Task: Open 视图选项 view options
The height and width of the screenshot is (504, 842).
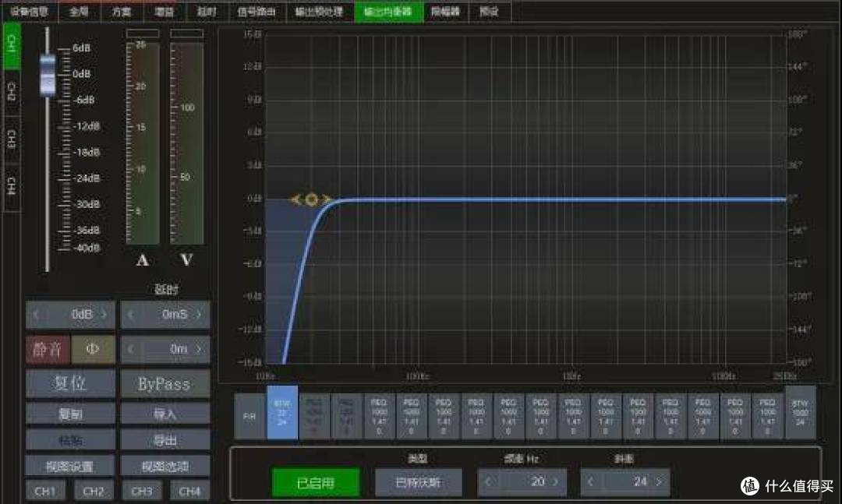Action: pos(165,467)
